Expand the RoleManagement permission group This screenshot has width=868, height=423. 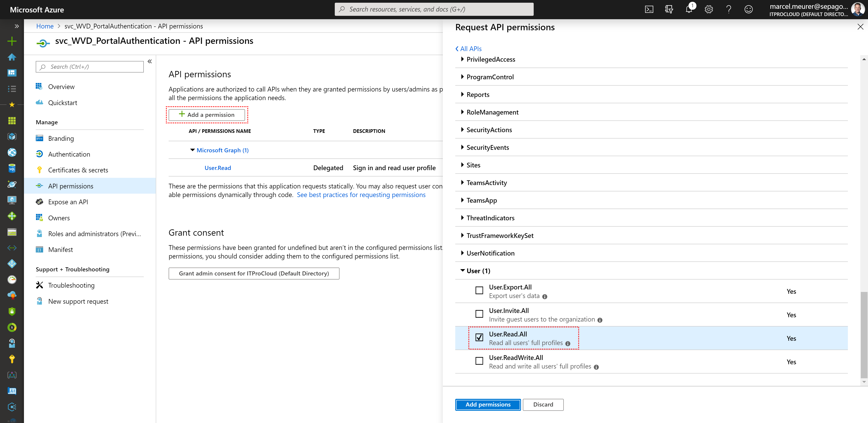492,112
